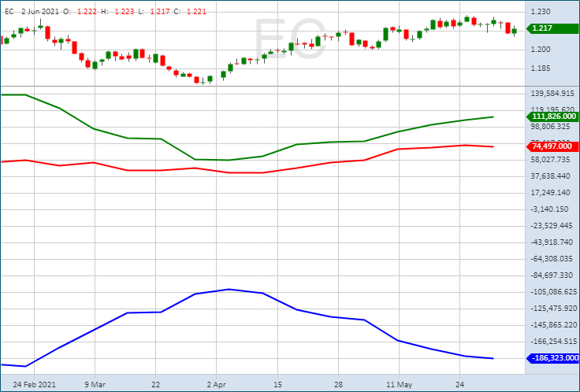Click the -23,529.445 axis label
The image size is (580, 392).
552,225
